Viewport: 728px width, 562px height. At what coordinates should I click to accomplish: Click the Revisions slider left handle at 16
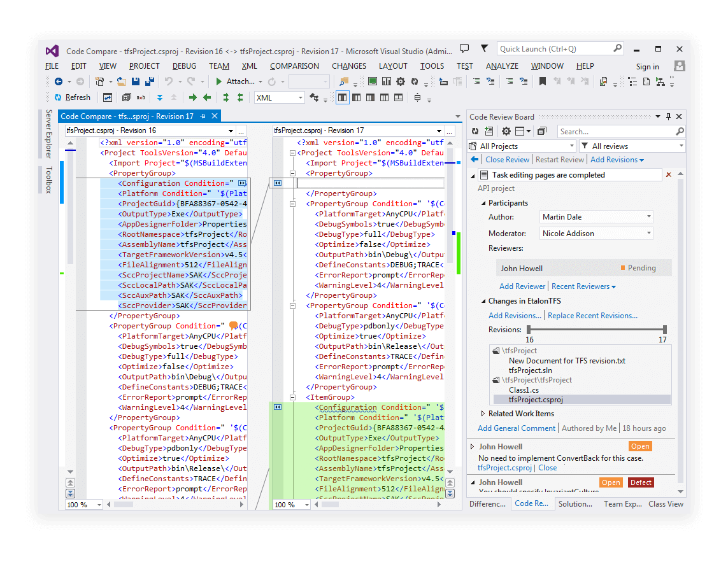tap(529, 330)
